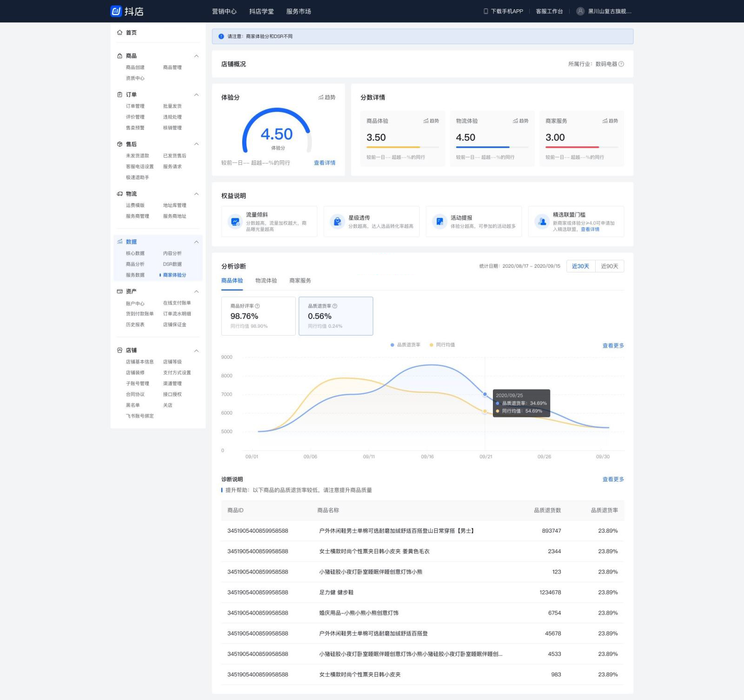Viewport: 744px width, 700px height.
Task: Select the 近30天 date range toggle
Action: 580,266
